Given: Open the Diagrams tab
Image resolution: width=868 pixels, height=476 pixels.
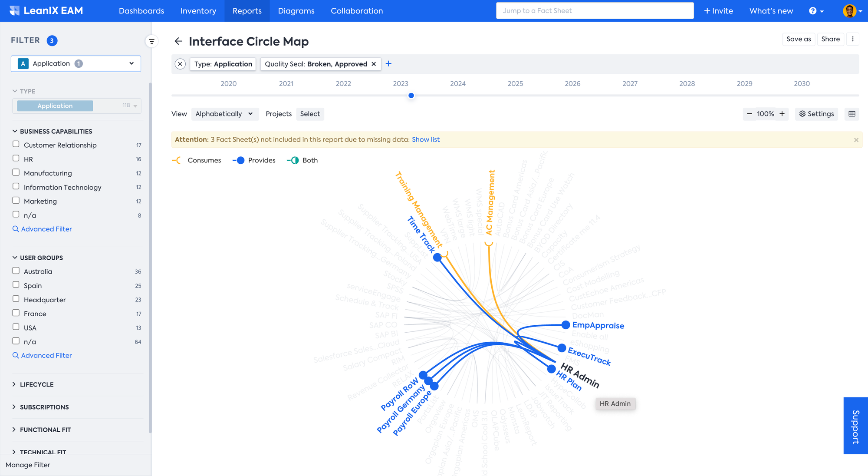Looking at the screenshot, I should pyautogui.click(x=296, y=11).
